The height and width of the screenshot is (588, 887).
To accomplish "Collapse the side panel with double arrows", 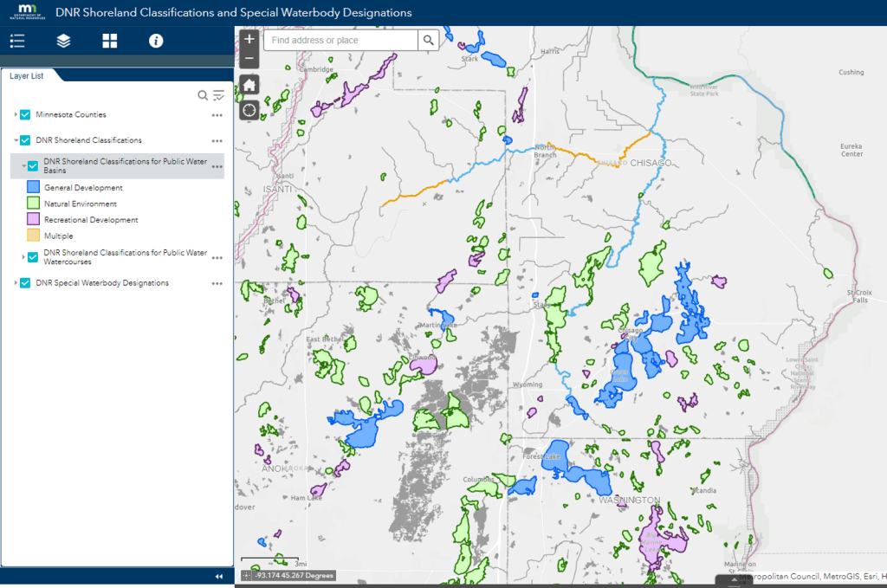I will (218, 577).
